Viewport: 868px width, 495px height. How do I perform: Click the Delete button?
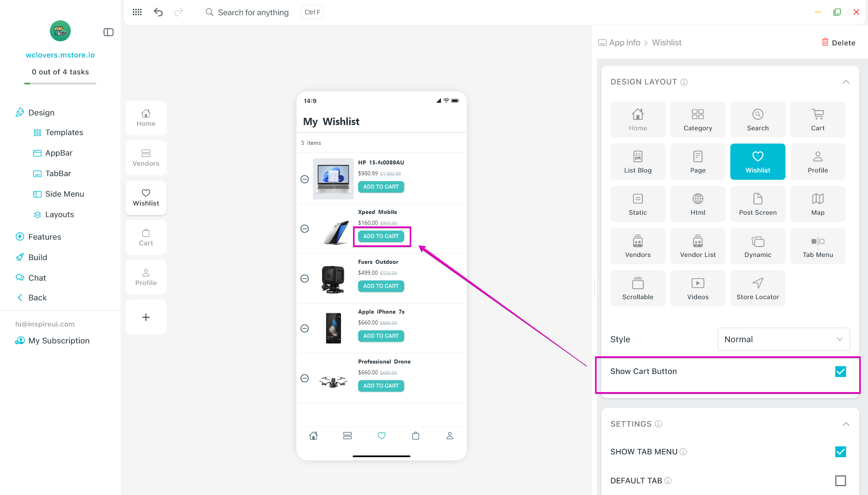tap(838, 43)
